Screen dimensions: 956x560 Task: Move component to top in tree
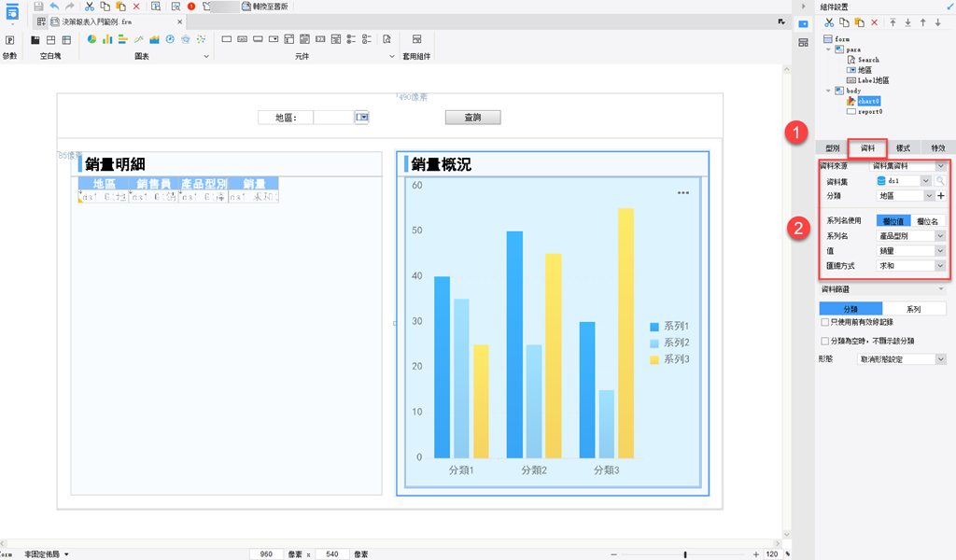[893, 22]
